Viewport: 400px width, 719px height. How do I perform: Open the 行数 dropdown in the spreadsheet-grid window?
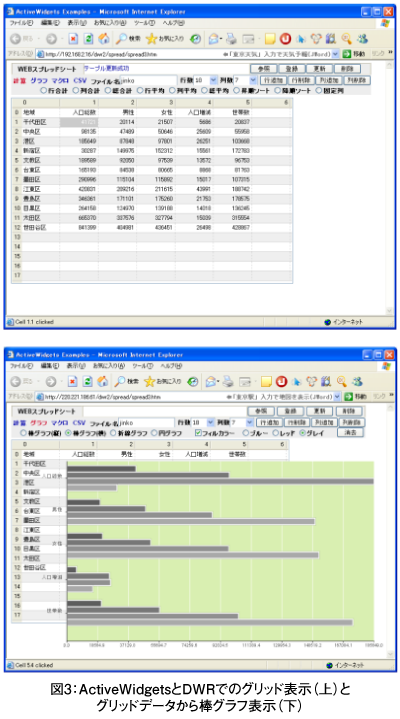pos(213,80)
